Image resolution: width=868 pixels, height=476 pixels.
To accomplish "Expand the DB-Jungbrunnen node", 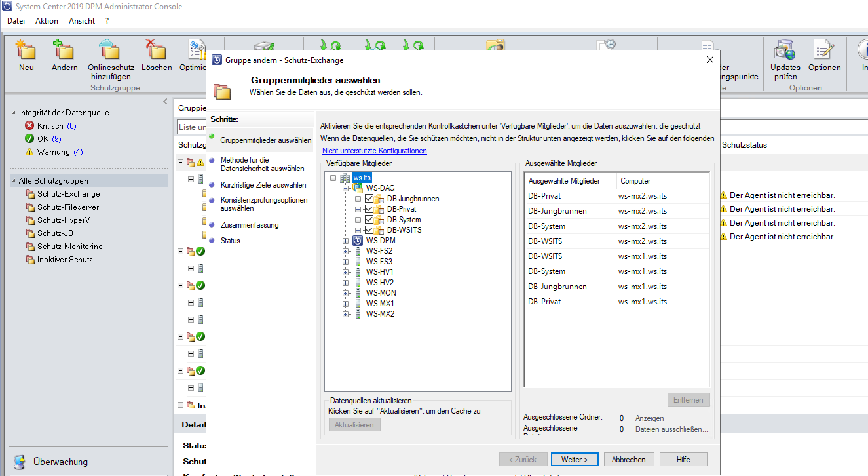I will click(358, 199).
